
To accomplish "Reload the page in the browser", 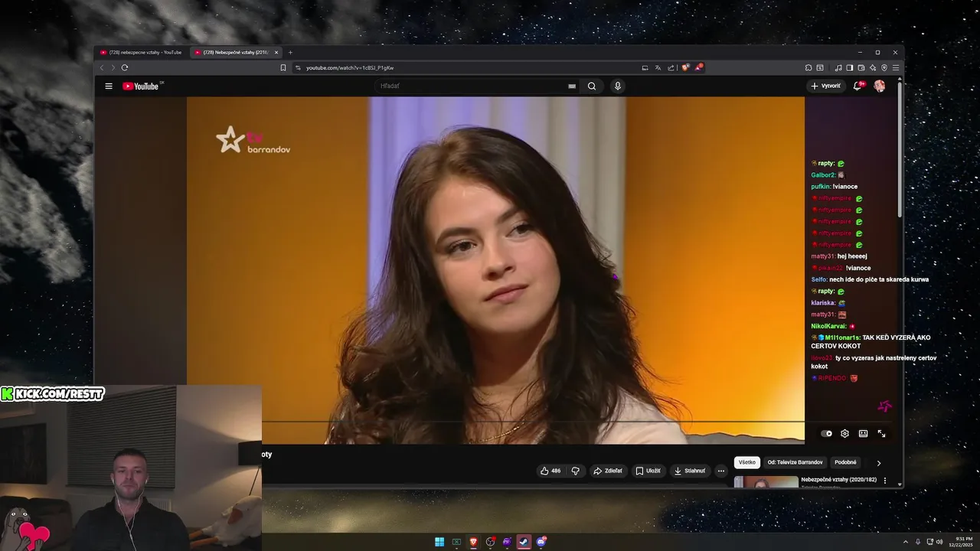I will 125,67.
